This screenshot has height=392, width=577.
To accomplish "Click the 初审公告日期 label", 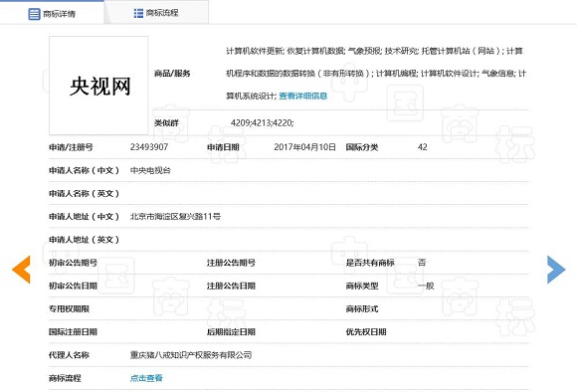I will 73,286.
